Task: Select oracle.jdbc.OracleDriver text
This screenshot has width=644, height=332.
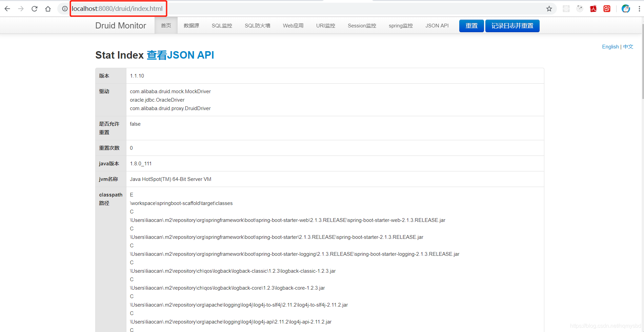Action: [x=157, y=100]
